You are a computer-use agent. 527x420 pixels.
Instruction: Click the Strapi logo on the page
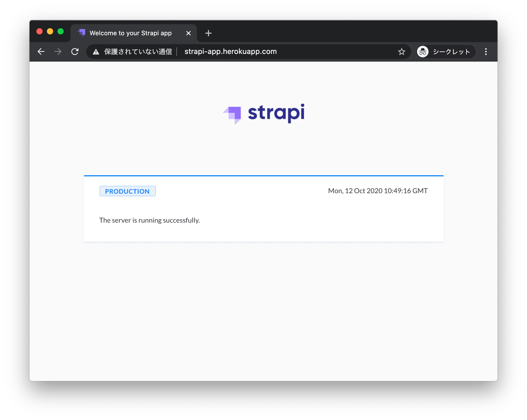(x=264, y=114)
